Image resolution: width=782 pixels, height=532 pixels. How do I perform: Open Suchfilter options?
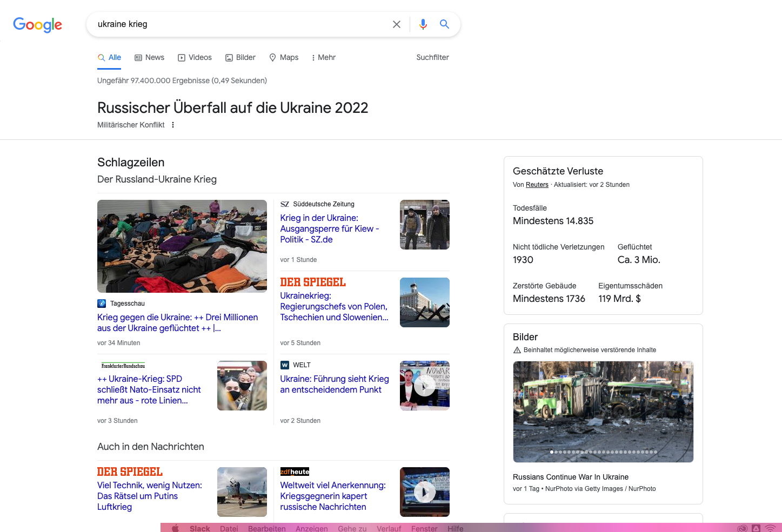432,57
